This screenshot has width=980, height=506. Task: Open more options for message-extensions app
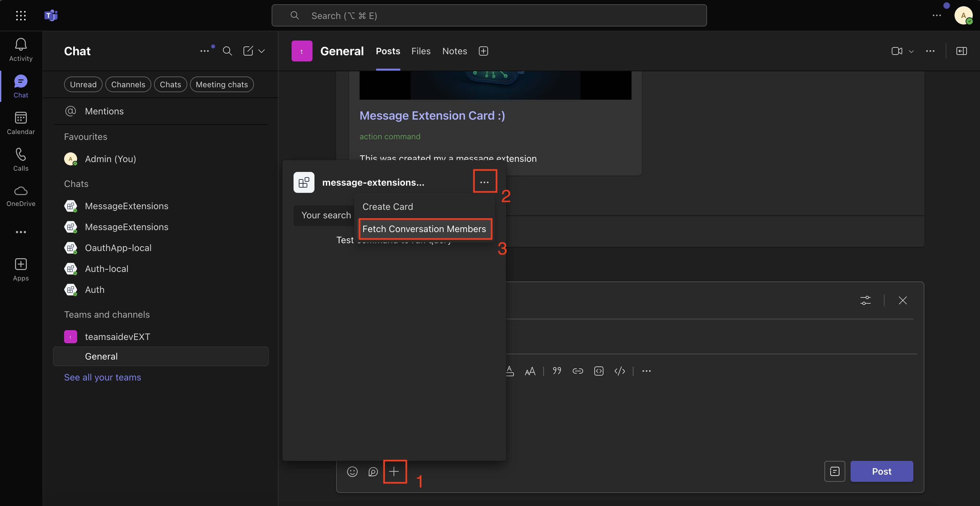(485, 181)
